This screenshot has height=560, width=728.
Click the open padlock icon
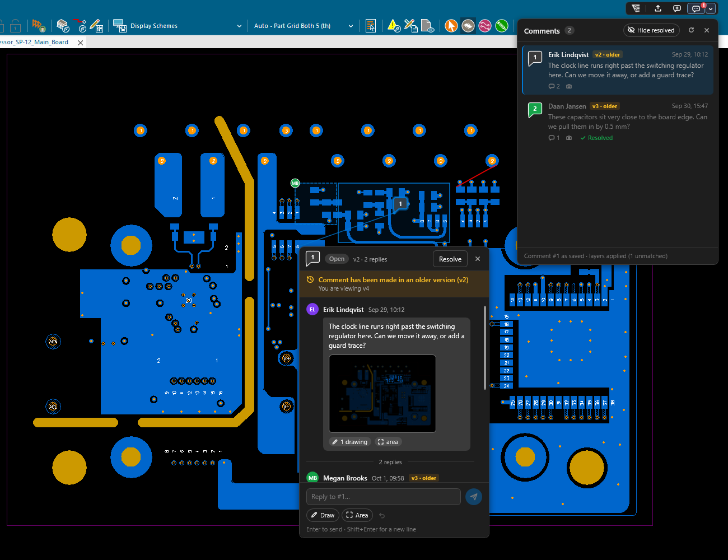16,26
